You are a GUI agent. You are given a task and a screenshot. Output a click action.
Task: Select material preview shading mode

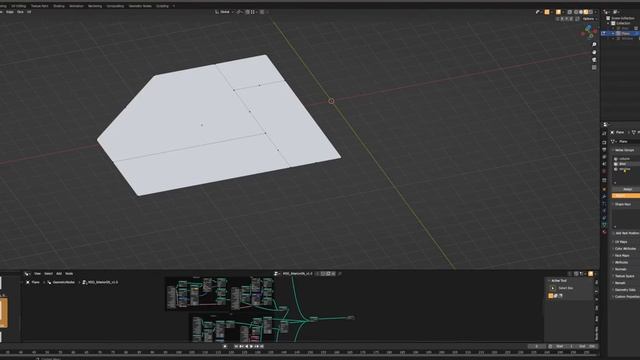[x=586, y=12]
